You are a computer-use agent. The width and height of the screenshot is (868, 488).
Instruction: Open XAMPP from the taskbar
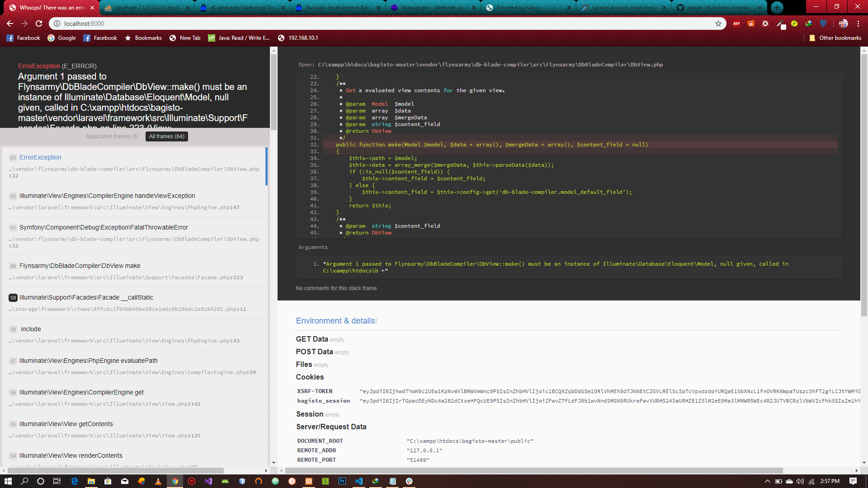coord(309,481)
